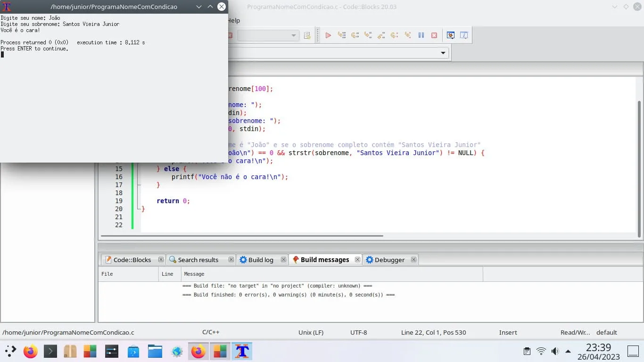The width and height of the screenshot is (644, 362).
Task: Close the Build log tab
Action: [x=283, y=260]
